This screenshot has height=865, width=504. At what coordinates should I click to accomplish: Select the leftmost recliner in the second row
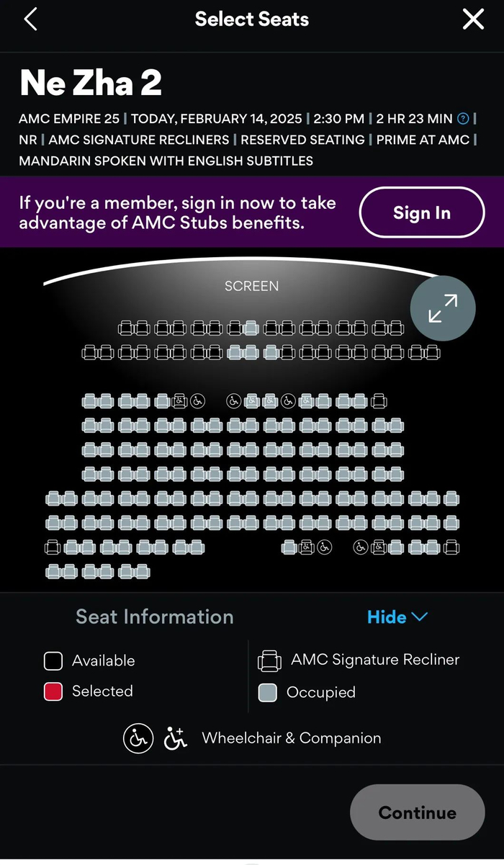tap(90, 353)
